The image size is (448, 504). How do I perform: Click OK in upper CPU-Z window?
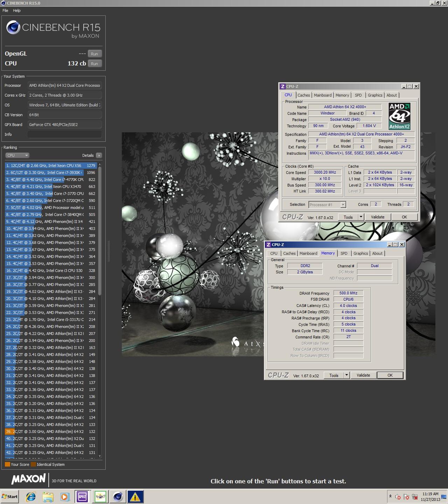[404, 217]
